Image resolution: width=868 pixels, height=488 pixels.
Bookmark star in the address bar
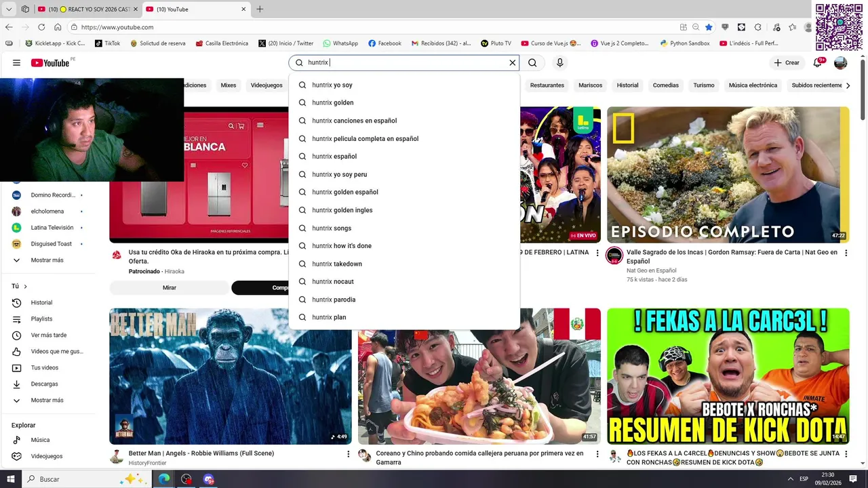tap(709, 27)
